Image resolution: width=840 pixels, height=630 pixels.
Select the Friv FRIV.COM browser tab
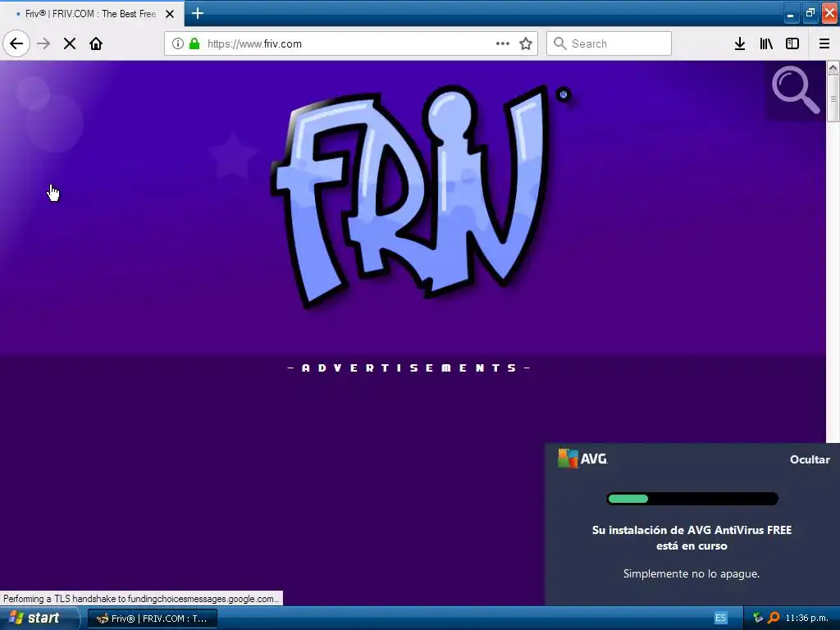[92, 14]
